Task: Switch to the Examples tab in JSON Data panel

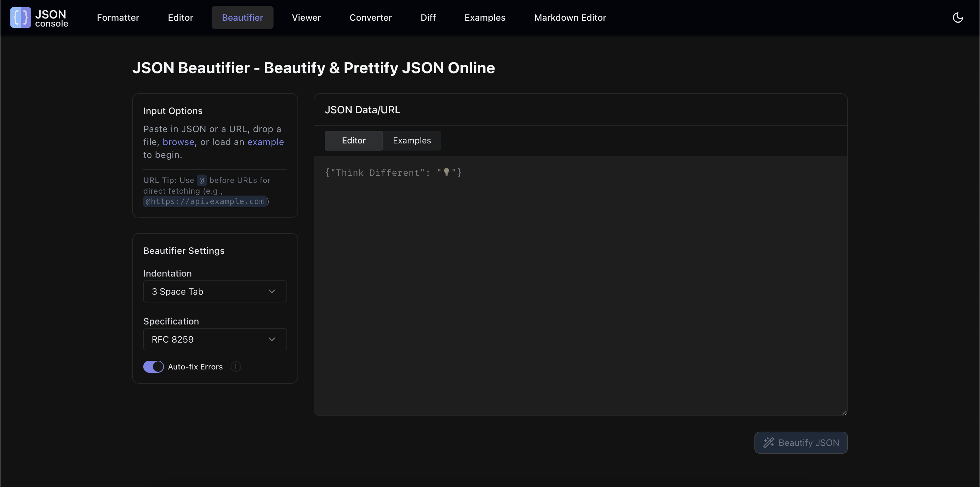Action: tap(412, 141)
